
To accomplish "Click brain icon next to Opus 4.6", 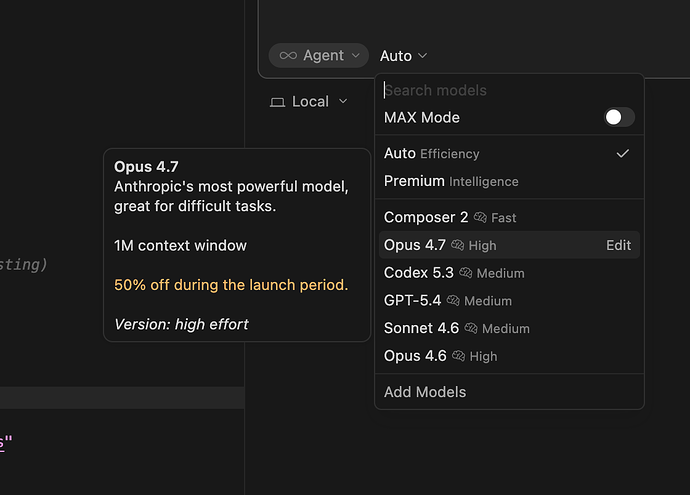I will [459, 356].
